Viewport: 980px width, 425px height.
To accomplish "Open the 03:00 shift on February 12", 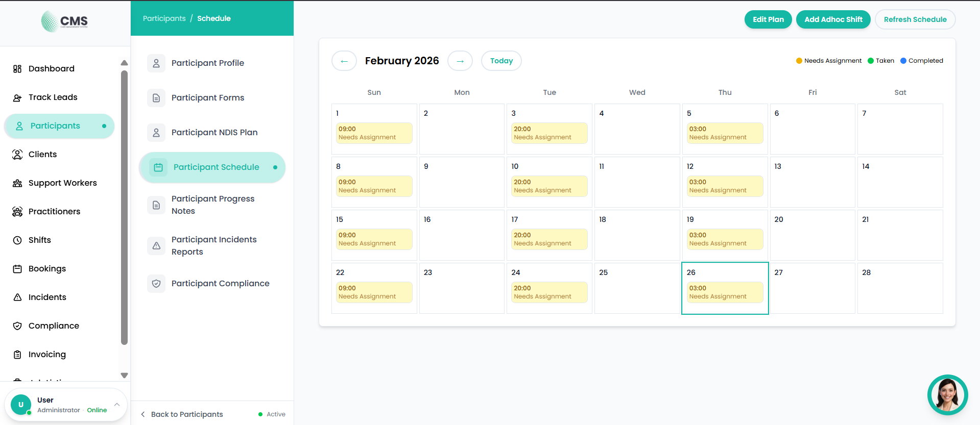I will click(725, 186).
